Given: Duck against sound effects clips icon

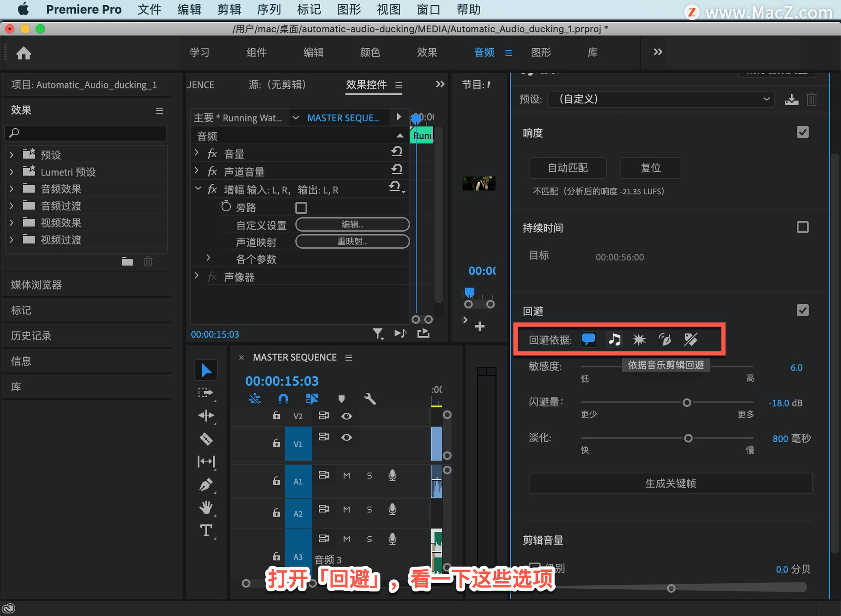Looking at the screenshot, I should click(x=640, y=339).
